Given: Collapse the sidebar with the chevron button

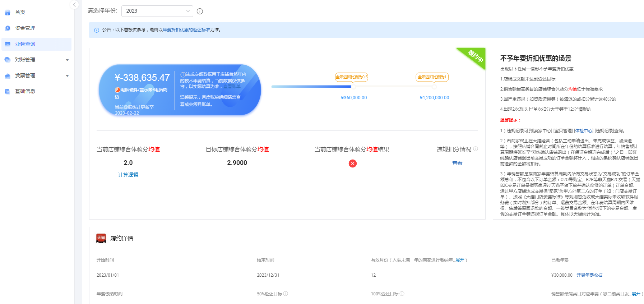Looking at the screenshot, I should point(74,5).
